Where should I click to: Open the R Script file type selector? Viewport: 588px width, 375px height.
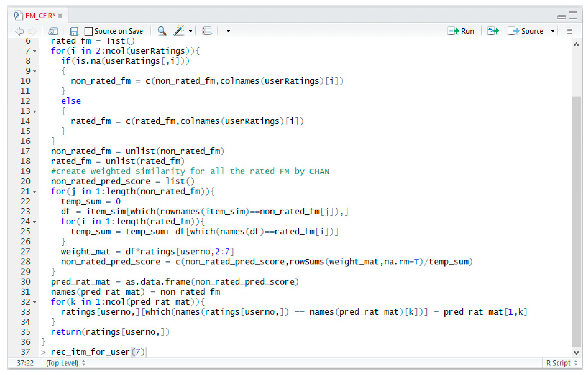point(562,363)
